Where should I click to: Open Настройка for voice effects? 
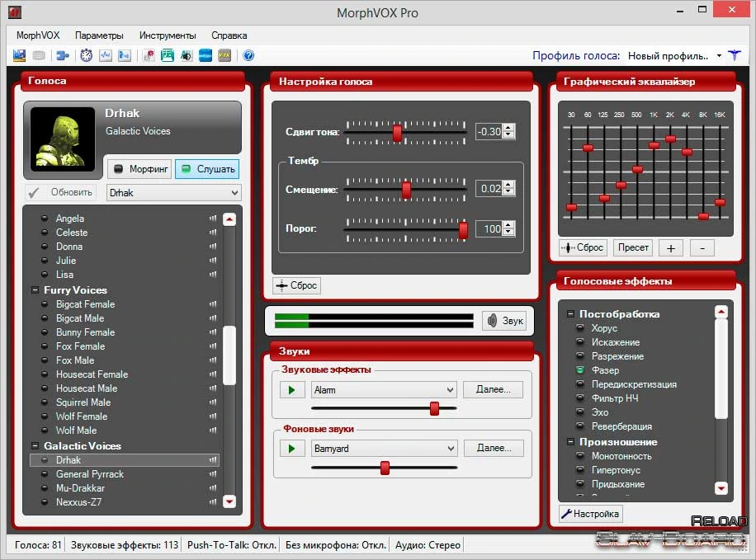tap(591, 514)
